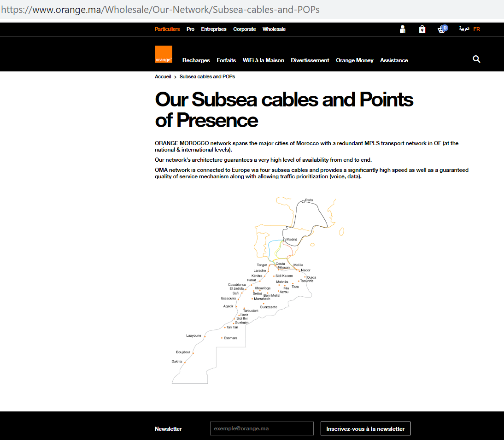Viewport: 504px width, 440px height.
Task: Click the Agadir label on the map
Action: (228, 306)
